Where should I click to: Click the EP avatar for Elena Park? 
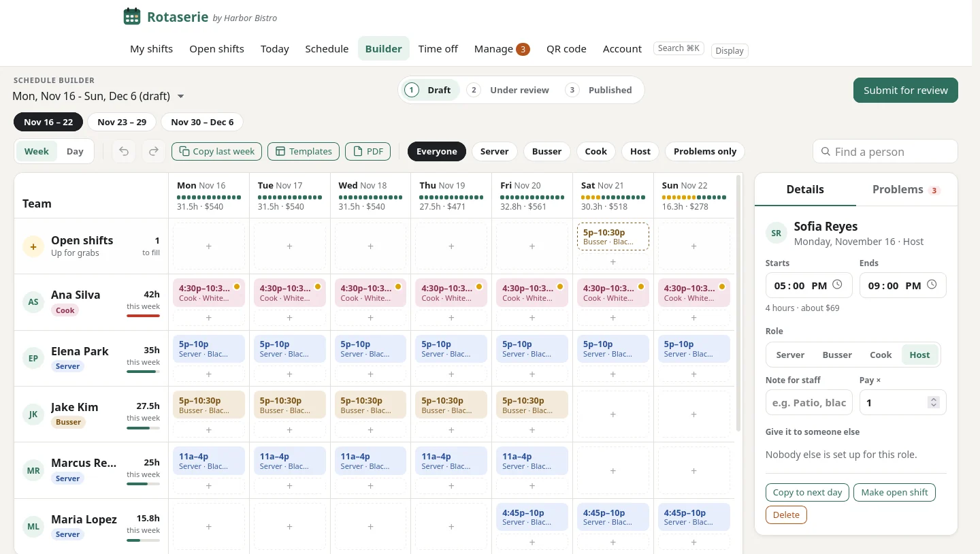(x=33, y=359)
